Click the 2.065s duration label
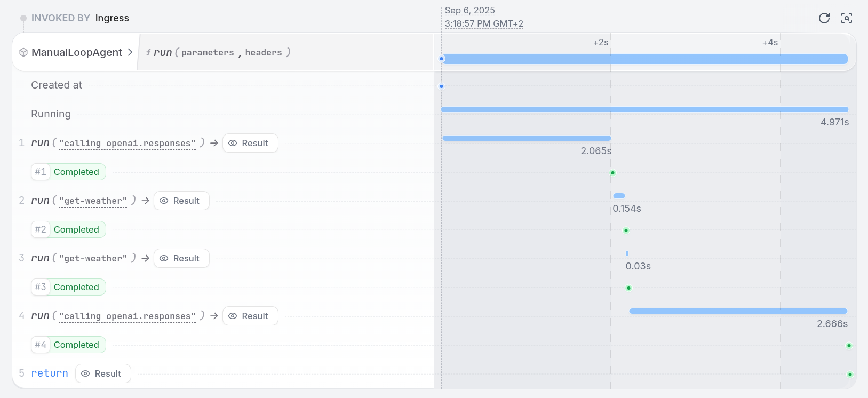The height and width of the screenshot is (398, 868). [x=596, y=151]
